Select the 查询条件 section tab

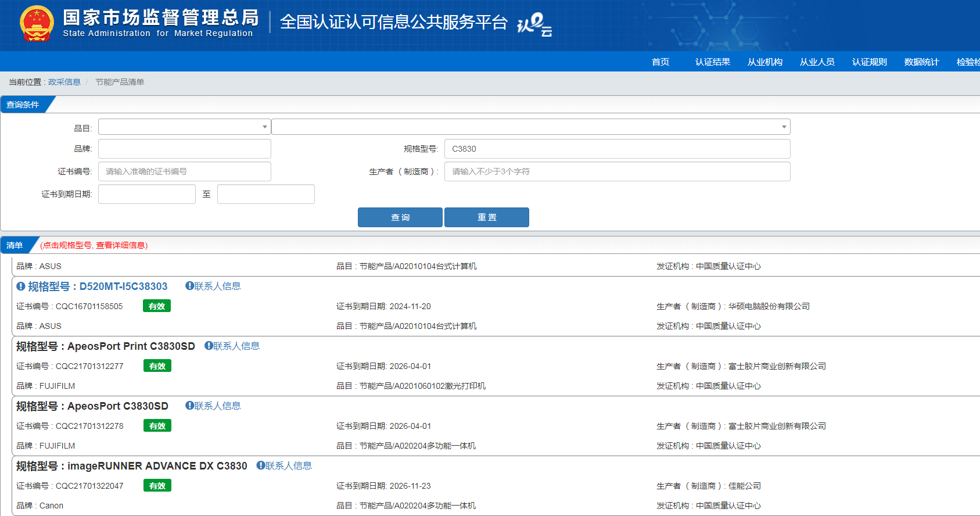tap(23, 105)
